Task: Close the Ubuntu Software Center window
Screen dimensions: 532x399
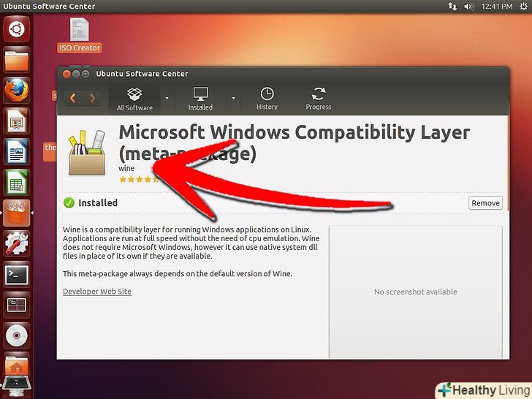Action: pos(66,74)
